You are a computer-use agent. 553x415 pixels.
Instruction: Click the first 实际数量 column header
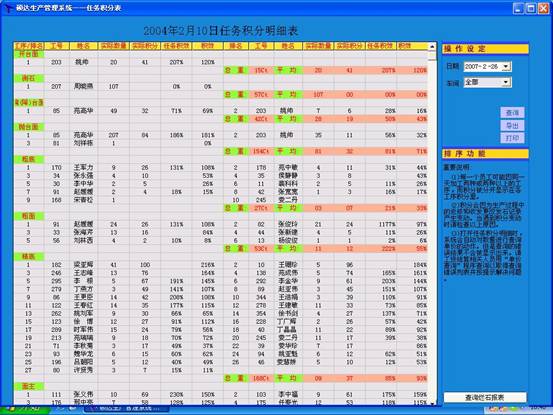114,46
